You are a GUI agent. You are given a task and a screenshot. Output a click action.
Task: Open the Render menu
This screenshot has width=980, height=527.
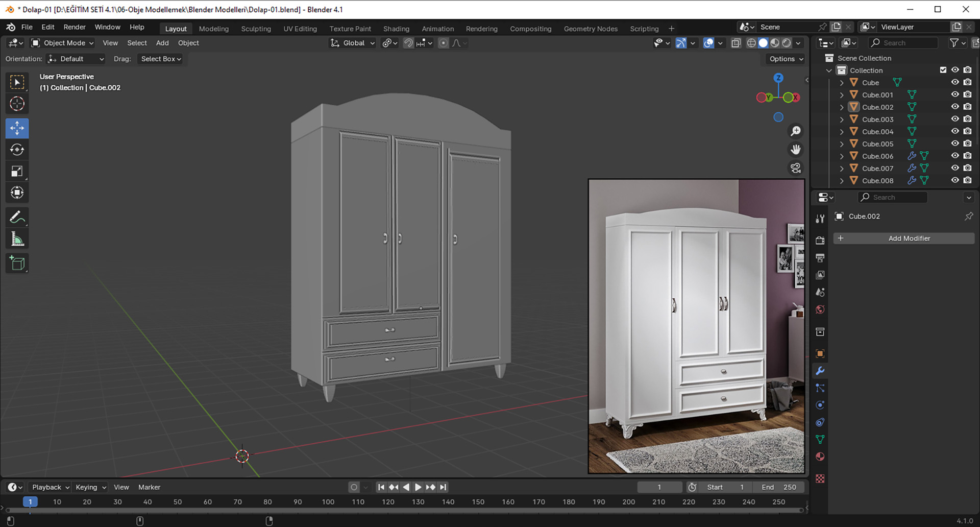click(75, 27)
